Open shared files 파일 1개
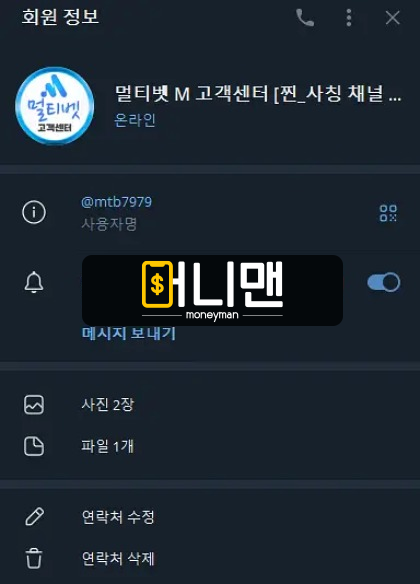 pyautogui.click(x=210, y=446)
